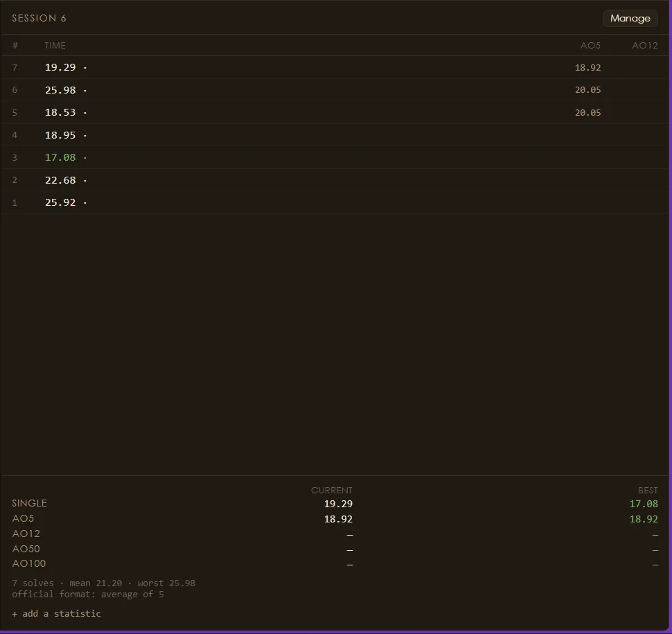Click the best SINGLE value 17.08 in statistics
Viewport: 672px width, 634px height.
pos(644,504)
